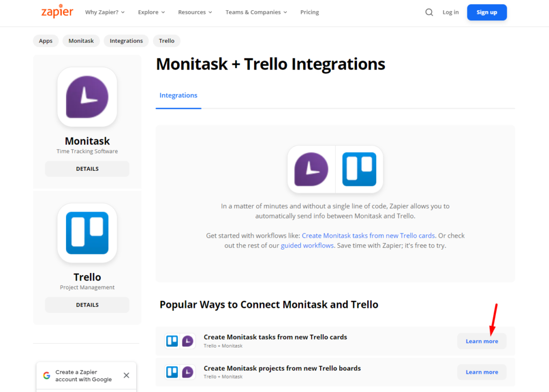The width and height of the screenshot is (549, 392).
Task: Learn more about creating Monitask projects
Action: (481, 372)
